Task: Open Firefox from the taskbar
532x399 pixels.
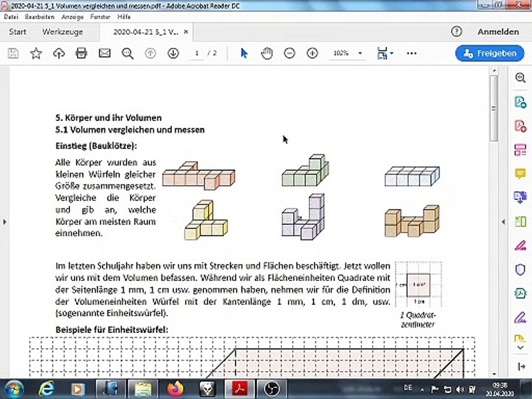Action: pyautogui.click(x=175, y=389)
